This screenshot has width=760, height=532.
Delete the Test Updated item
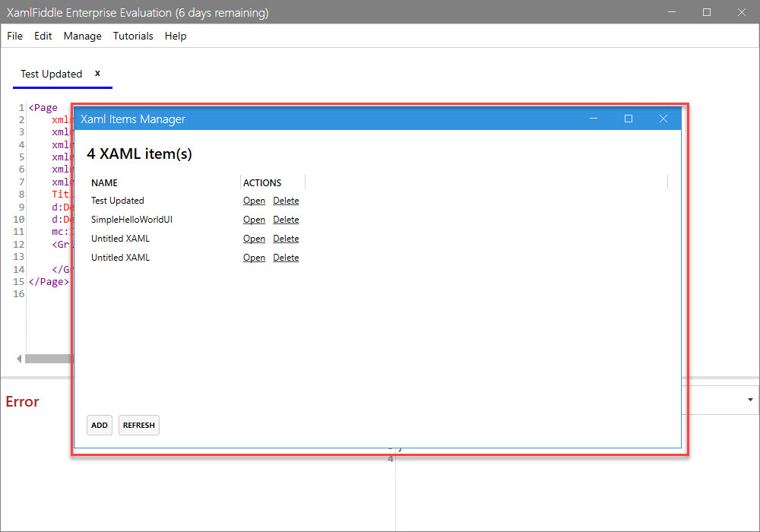(x=286, y=201)
